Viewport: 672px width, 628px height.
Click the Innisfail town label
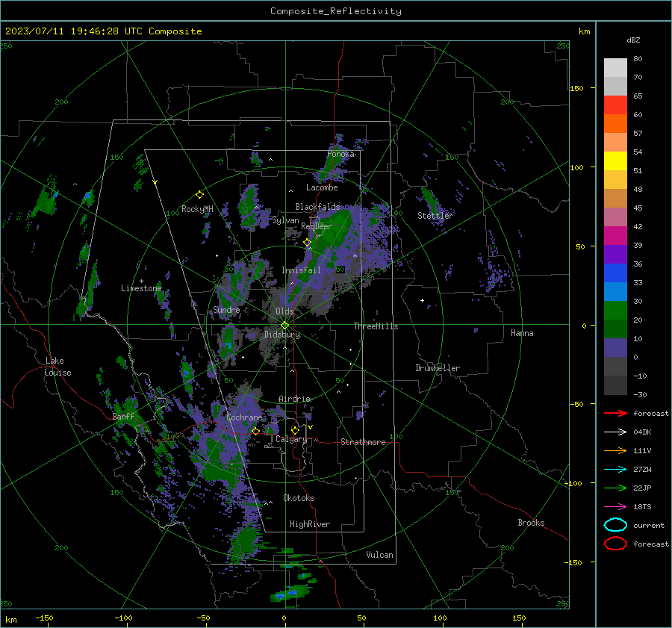pos(301,270)
